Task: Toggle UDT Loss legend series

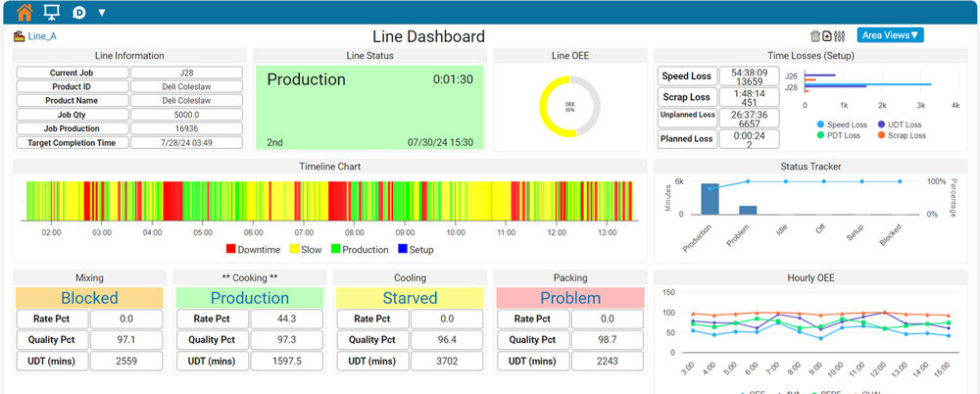Action: [900, 124]
